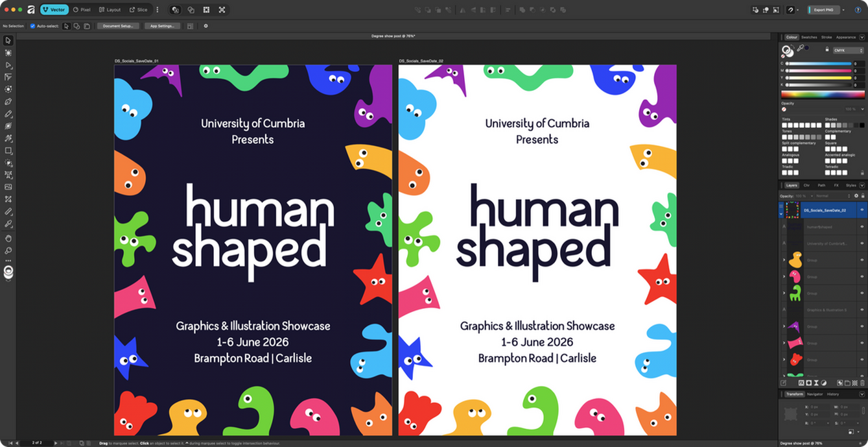Select the Pen tool in left toolbar
This screenshot has width=868, height=447.
pyautogui.click(x=8, y=102)
